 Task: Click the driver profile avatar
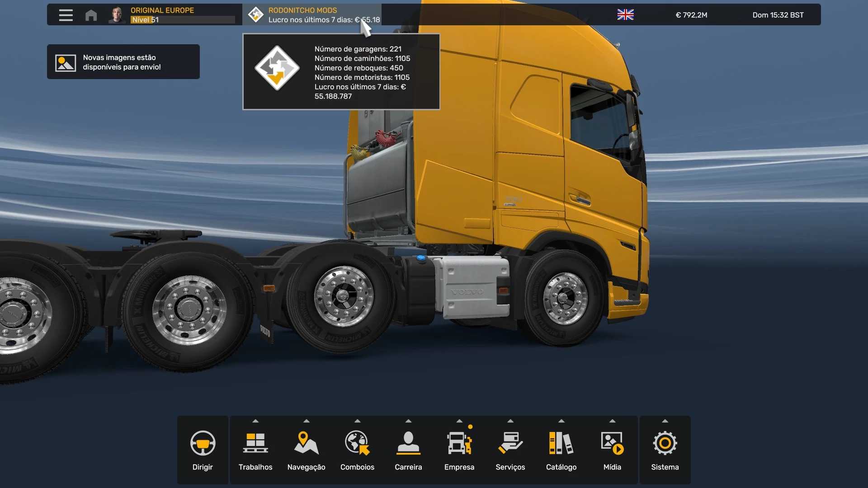click(117, 15)
